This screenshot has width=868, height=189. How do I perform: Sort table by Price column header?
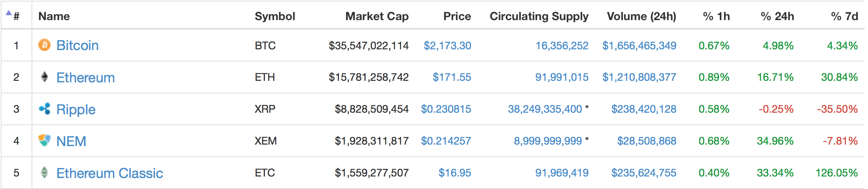(457, 16)
